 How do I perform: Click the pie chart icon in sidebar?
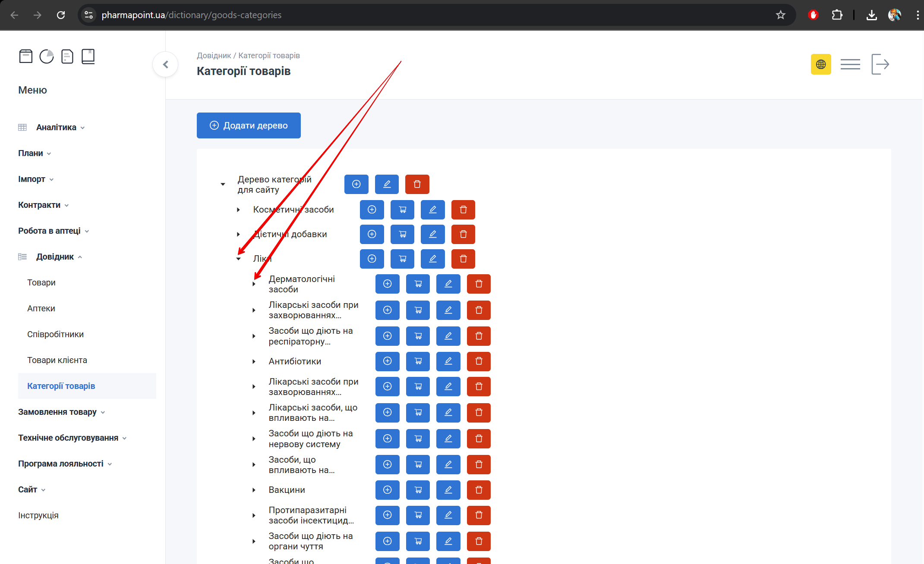tap(47, 56)
